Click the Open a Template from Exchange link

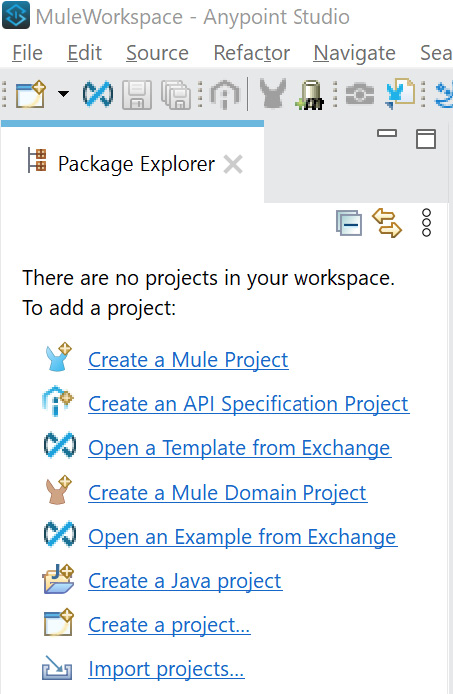(x=240, y=448)
